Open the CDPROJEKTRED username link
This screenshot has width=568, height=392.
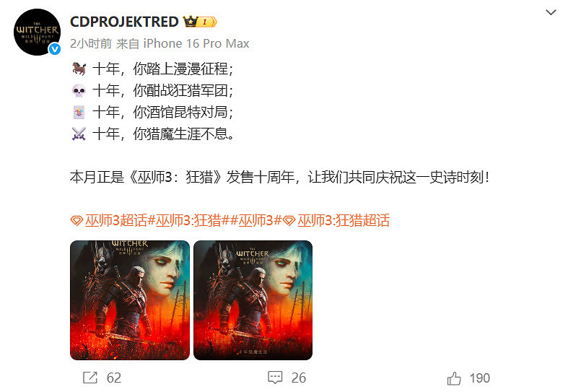tap(124, 22)
